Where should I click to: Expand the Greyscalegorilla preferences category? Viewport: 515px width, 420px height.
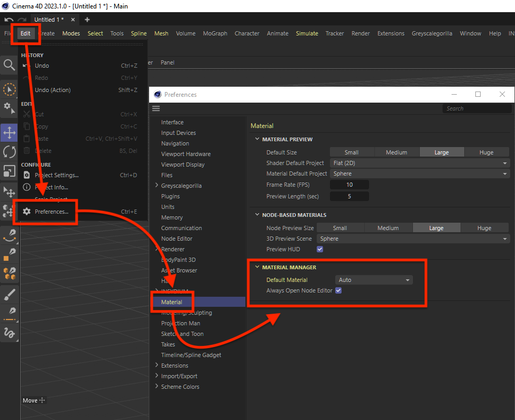point(157,185)
